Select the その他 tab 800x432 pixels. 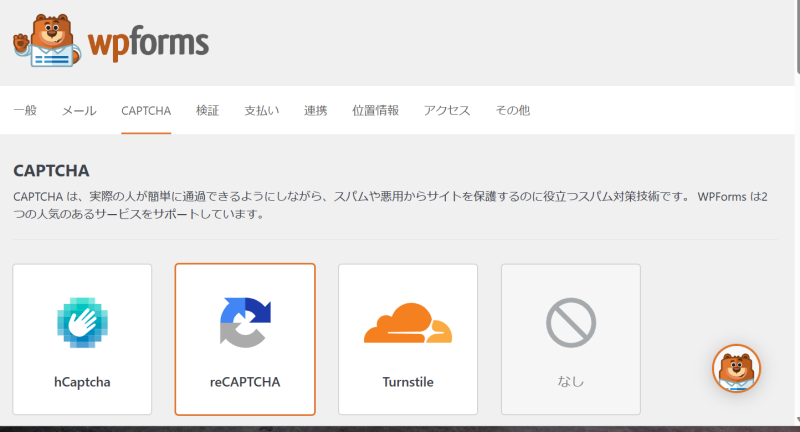[513, 110]
